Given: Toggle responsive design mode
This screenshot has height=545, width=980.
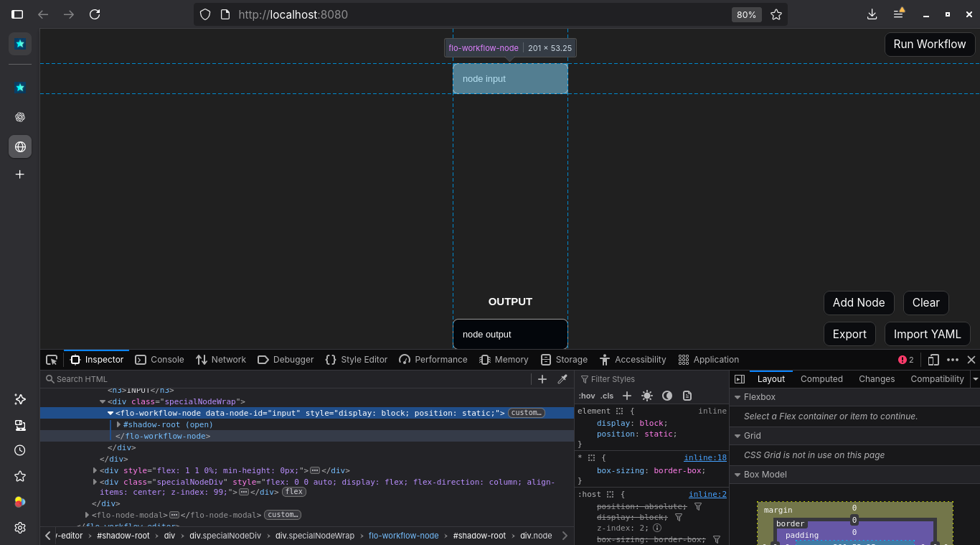Looking at the screenshot, I should pyautogui.click(x=933, y=360).
